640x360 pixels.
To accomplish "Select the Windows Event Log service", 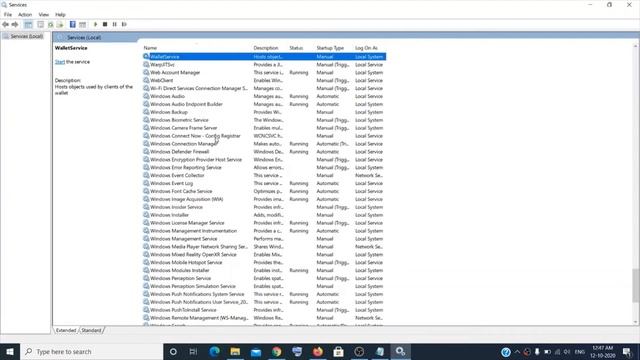I will (x=264, y=183).
